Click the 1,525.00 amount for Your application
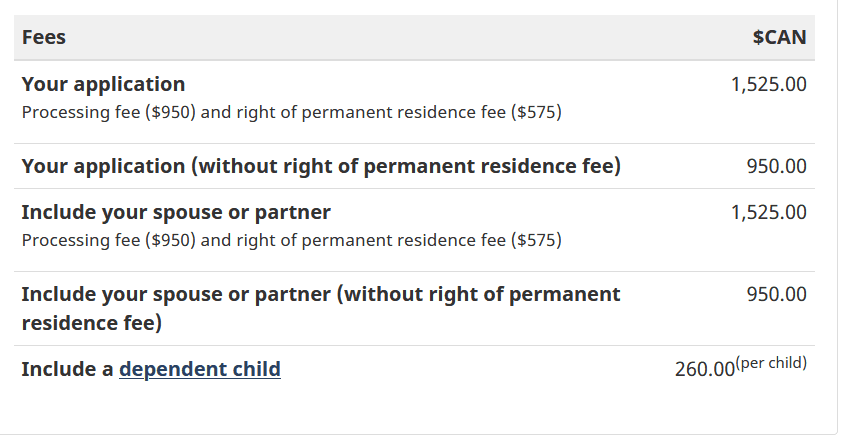Image resolution: width=854 pixels, height=436 pixels. [x=768, y=84]
